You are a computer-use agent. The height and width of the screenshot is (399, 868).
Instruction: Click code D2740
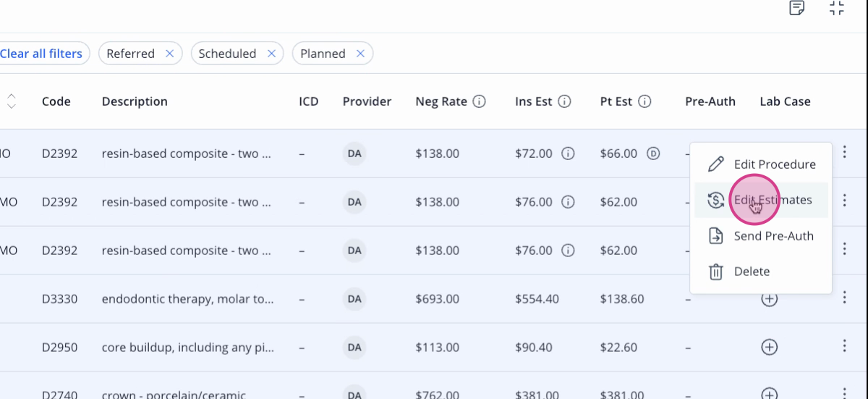pyautogui.click(x=60, y=395)
